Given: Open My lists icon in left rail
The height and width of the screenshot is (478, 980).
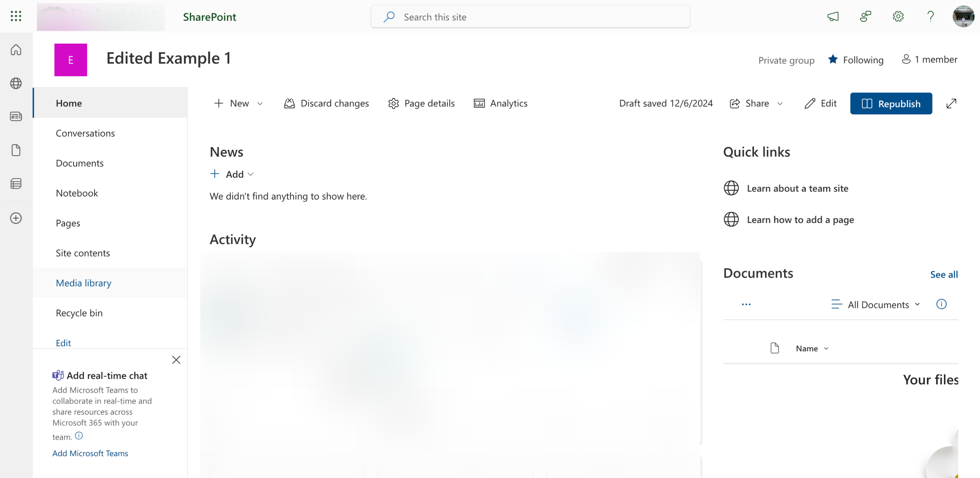Looking at the screenshot, I should point(16,184).
